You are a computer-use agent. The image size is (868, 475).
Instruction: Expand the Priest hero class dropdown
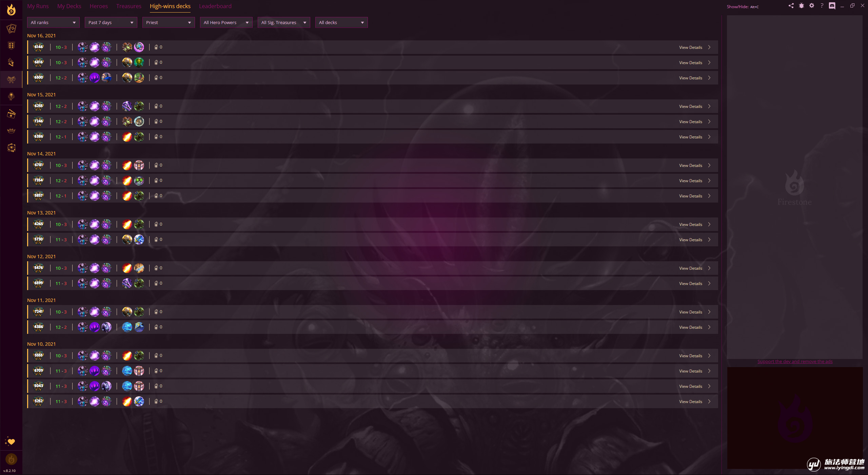(169, 22)
